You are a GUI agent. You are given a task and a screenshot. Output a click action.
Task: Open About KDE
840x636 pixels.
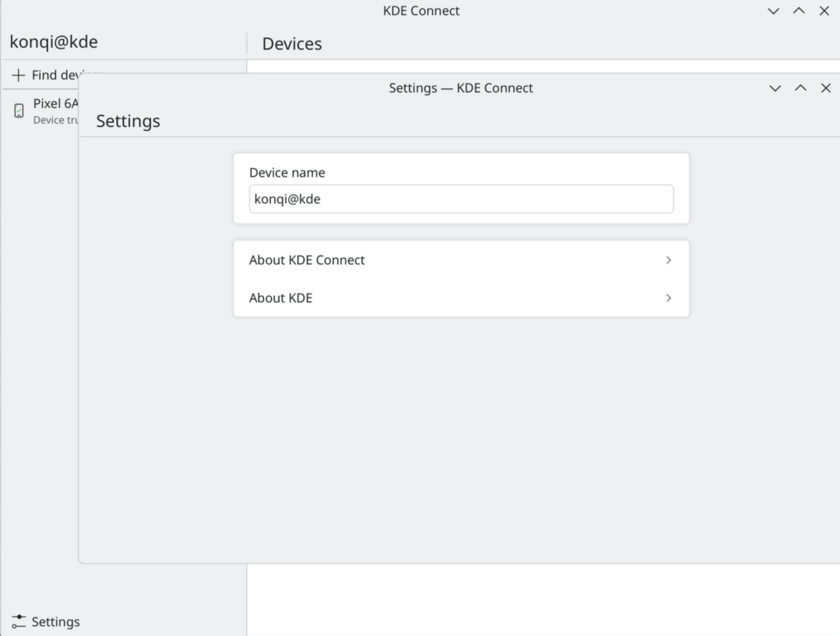[x=280, y=298]
